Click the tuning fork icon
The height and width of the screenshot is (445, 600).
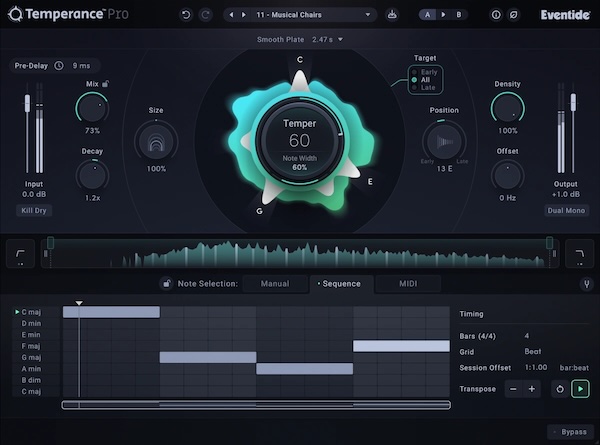(x=586, y=284)
